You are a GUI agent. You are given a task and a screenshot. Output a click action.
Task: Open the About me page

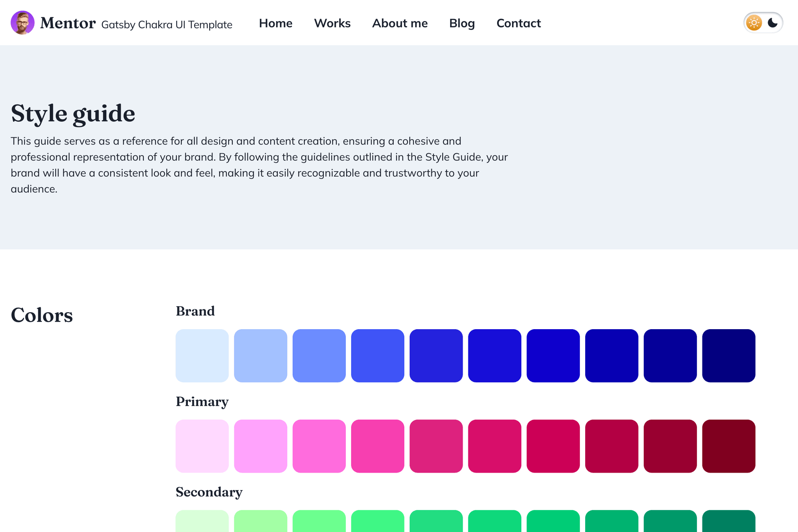[x=400, y=23]
